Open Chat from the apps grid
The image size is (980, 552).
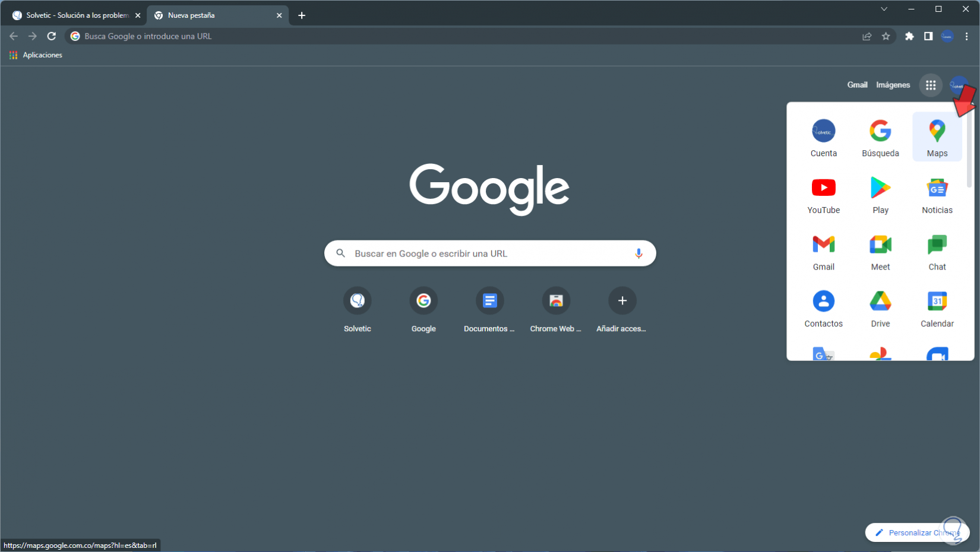pyautogui.click(x=937, y=251)
